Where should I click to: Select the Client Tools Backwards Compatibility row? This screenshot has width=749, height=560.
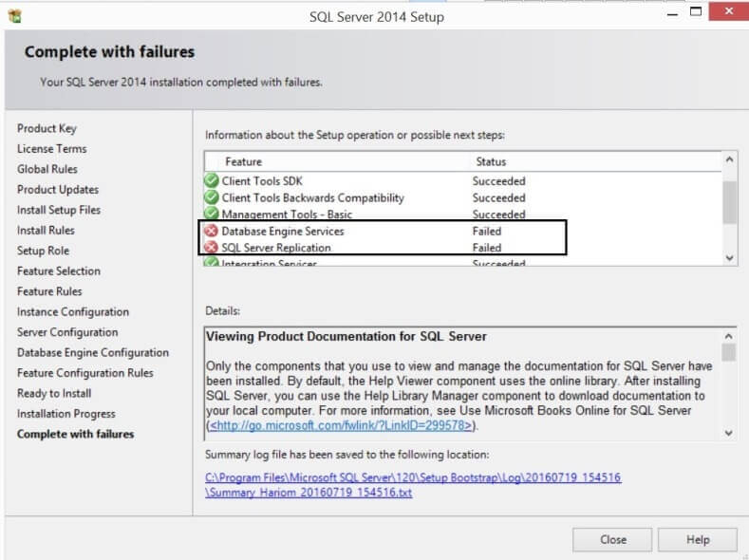pos(463,197)
